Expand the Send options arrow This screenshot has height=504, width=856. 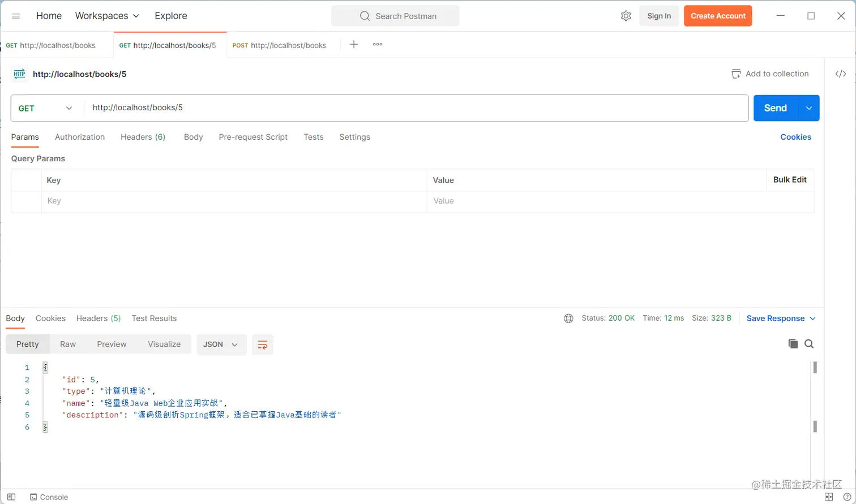[808, 108]
